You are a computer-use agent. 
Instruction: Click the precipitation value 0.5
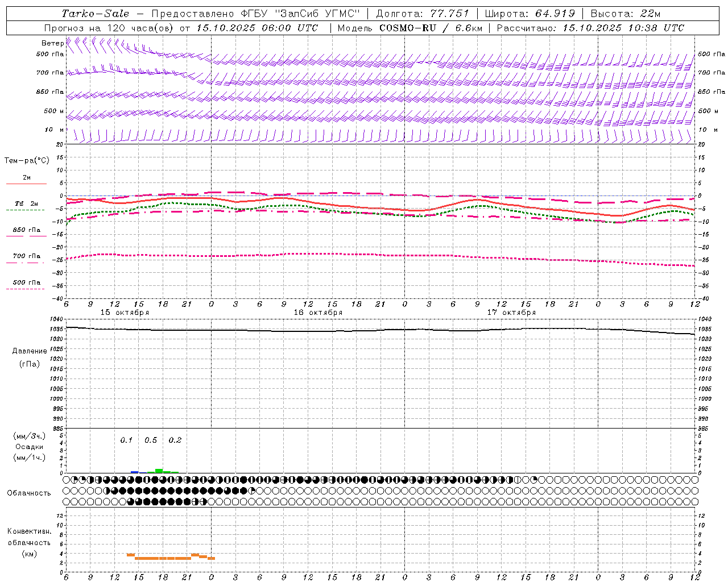point(151,440)
